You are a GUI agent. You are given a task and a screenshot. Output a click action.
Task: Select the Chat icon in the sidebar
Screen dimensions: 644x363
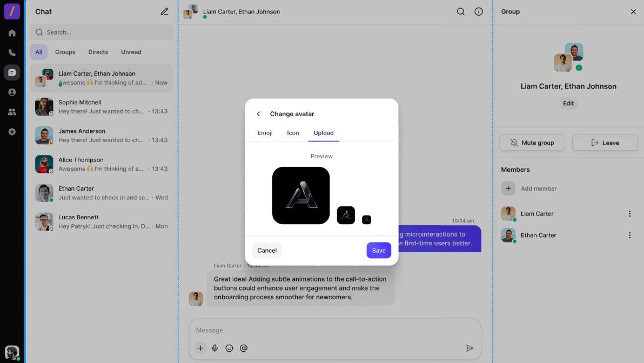[x=12, y=72]
